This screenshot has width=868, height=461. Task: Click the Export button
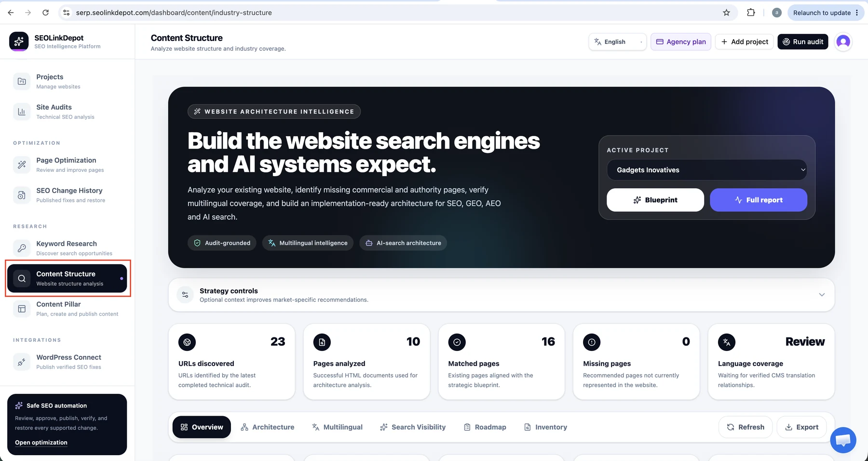pos(801,427)
